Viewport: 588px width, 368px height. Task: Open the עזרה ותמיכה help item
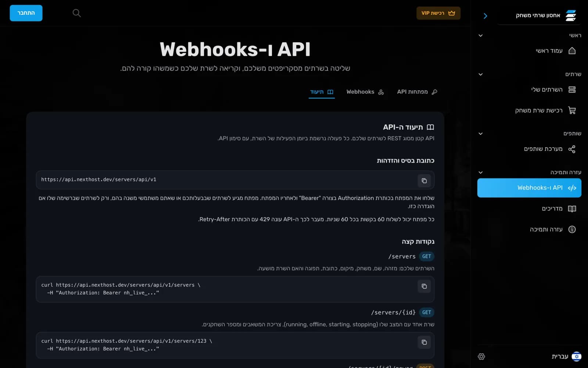(x=529, y=229)
